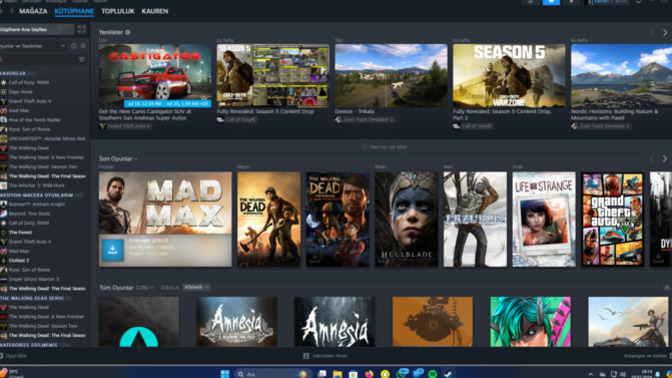Screen dimensions: 672x378
Task: Open the yellow Snapchat taskbar icon
Action: (x=385, y=374)
